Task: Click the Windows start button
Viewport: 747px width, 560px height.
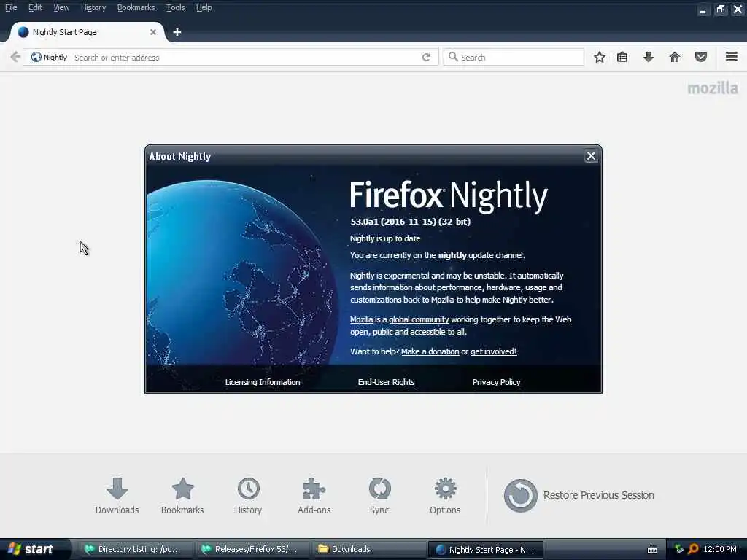Action: (x=35, y=549)
